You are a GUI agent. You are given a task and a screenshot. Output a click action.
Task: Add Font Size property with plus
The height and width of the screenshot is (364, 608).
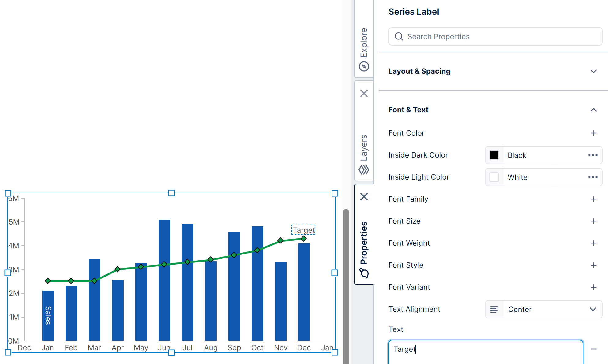coord(593,221)
